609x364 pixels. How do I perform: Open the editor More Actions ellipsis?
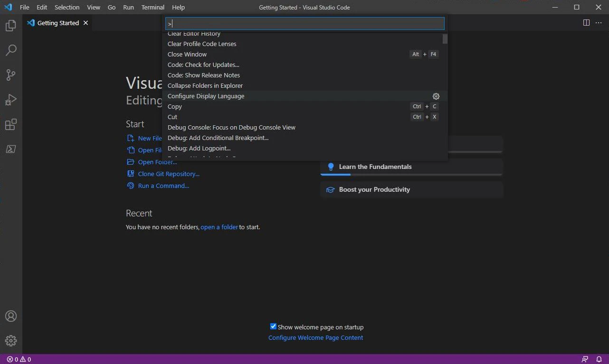599,23
